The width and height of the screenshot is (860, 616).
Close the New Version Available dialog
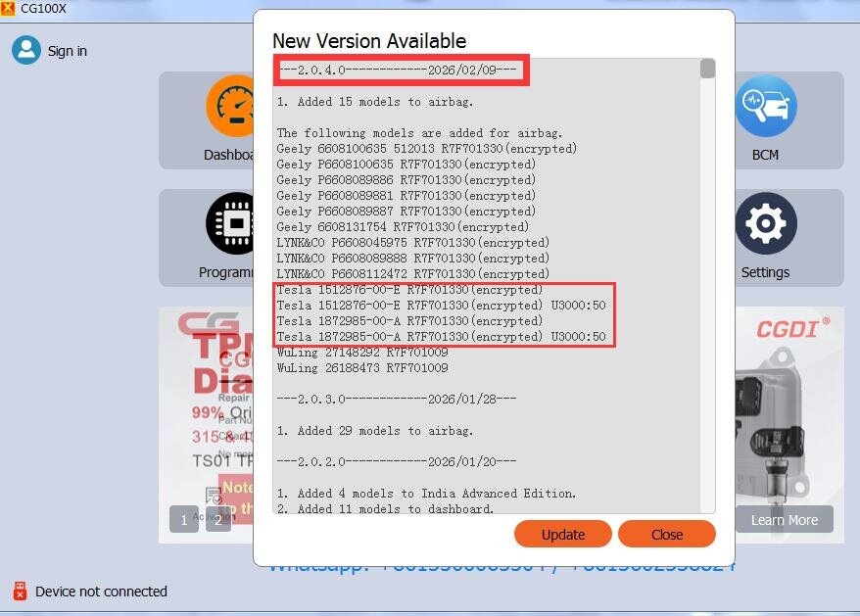[x=667, y=534]
